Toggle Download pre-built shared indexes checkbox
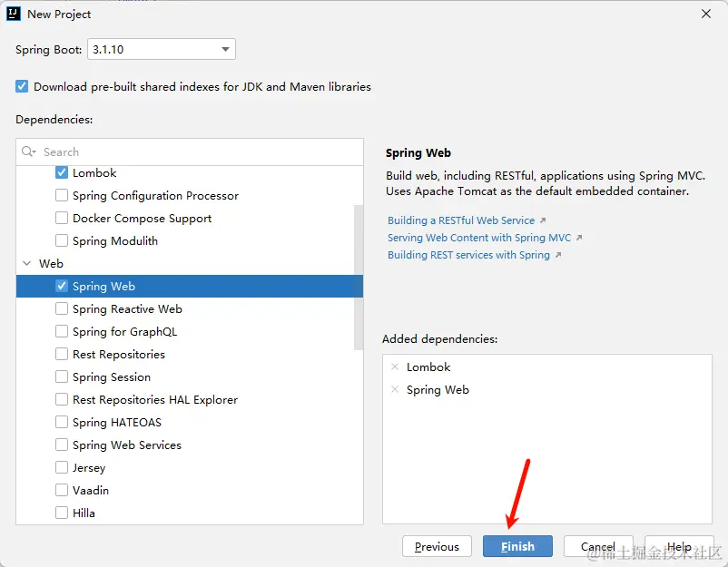This screenshot has width=728, height=567. click(22, 86)
